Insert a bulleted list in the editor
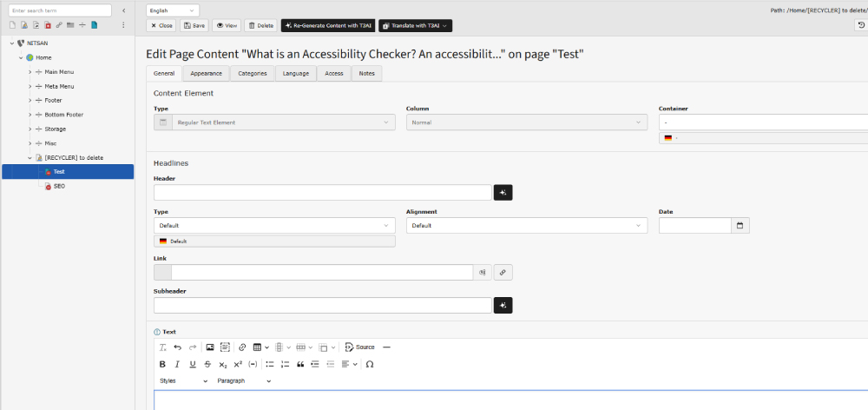The width and height of the screenshot is (868, 410). coord(270,364)
